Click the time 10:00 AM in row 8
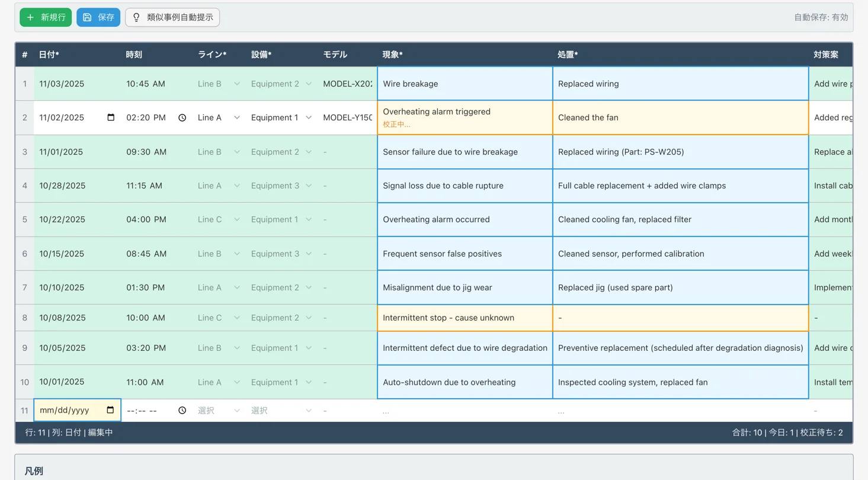The width and height of the screenshot is (868, 480). (x=146, y=318)
